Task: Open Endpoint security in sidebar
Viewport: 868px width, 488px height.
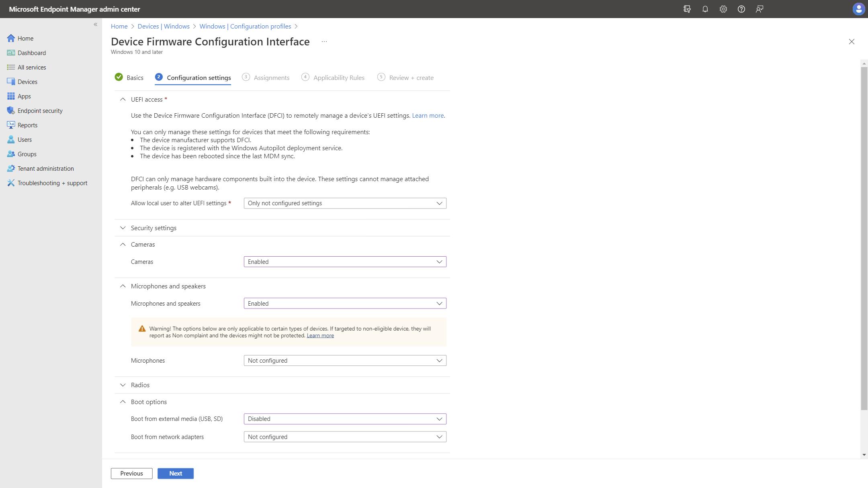Action: 40,111
